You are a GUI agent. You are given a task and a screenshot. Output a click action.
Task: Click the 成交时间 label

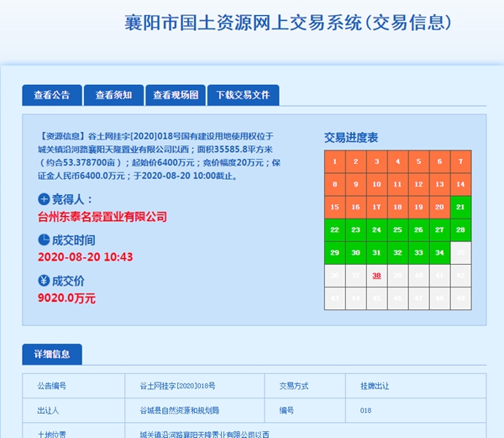pyautogui.click(x=73, y=240)
